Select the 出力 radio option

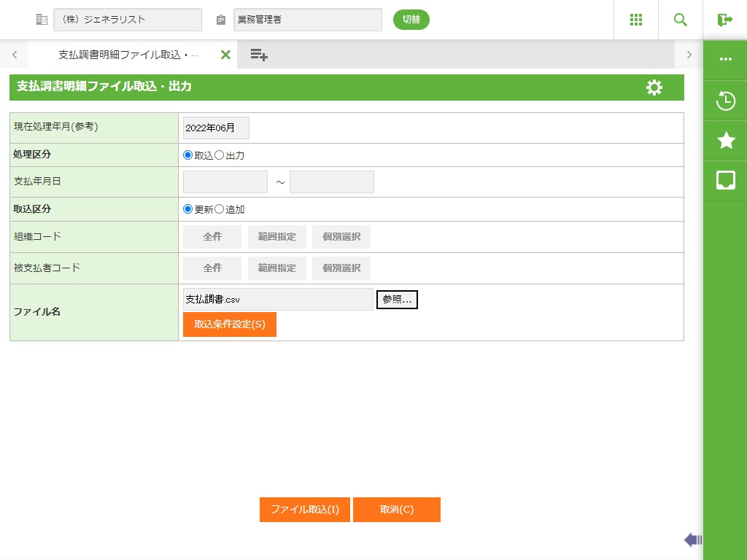pos(220,155)
